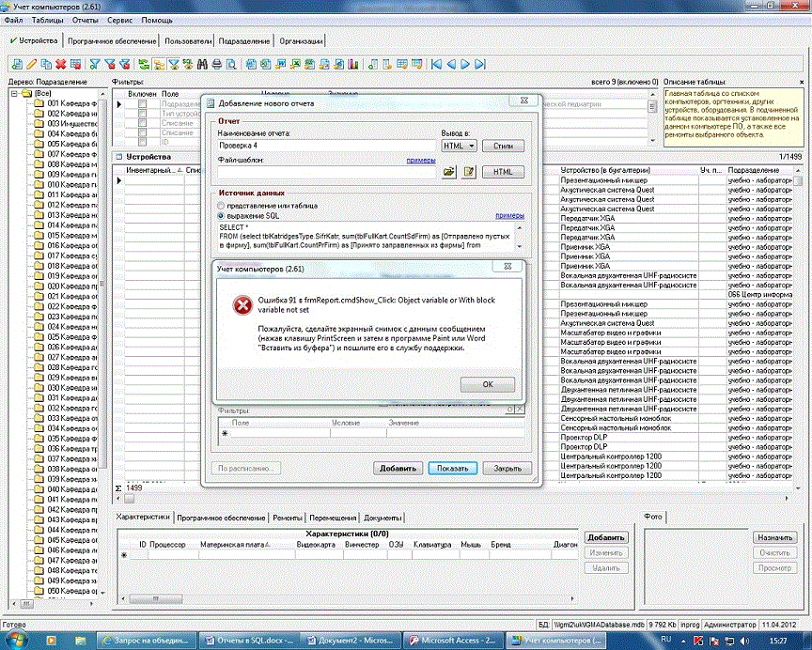
Task: Click the printer icon in toolbar
Action: (217, 65)
